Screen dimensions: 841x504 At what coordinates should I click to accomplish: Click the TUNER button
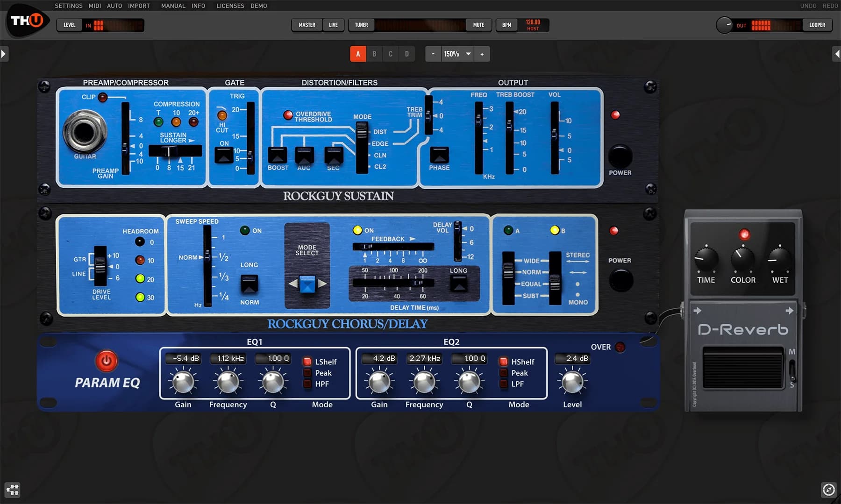tap(361, 25)
